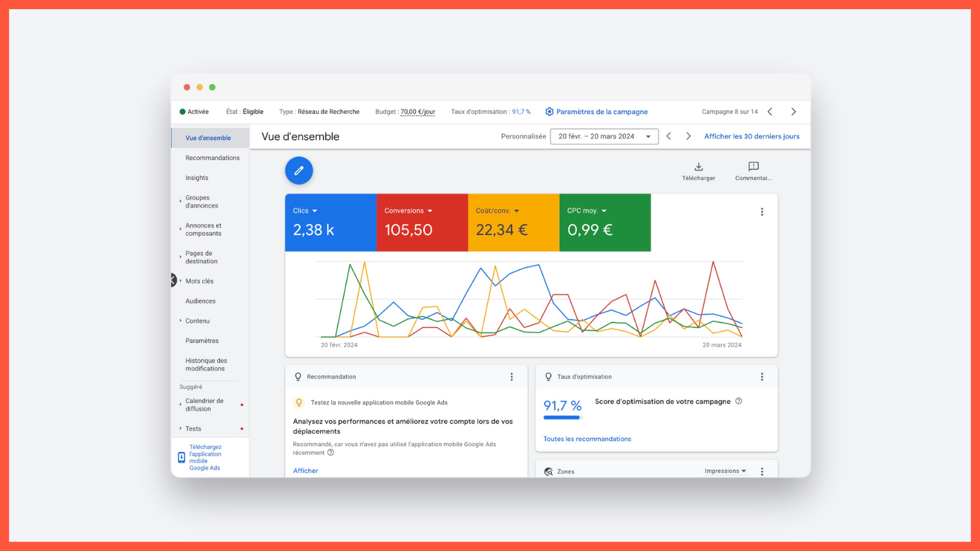
Task: Open Paramètres in the sidebar
Action: (x=202, y=340)
